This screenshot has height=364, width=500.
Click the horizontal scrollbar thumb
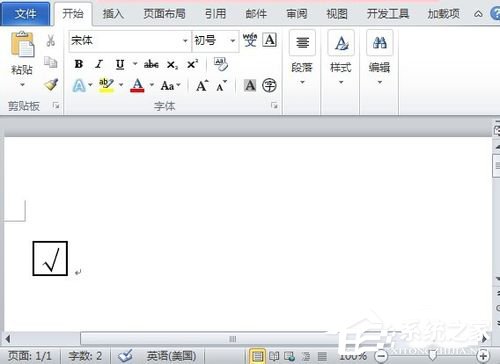232,339
